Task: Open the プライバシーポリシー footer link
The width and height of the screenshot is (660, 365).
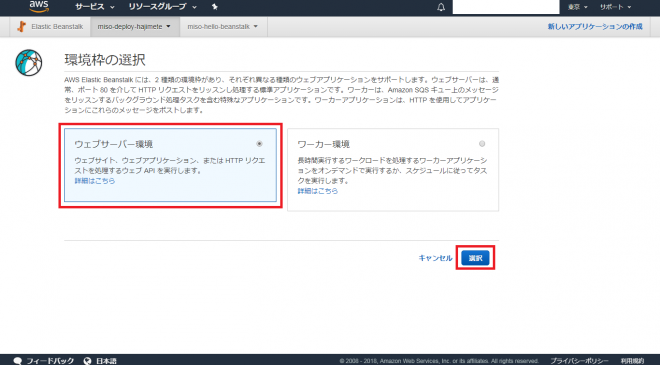Action: click(x=579, y=361)
